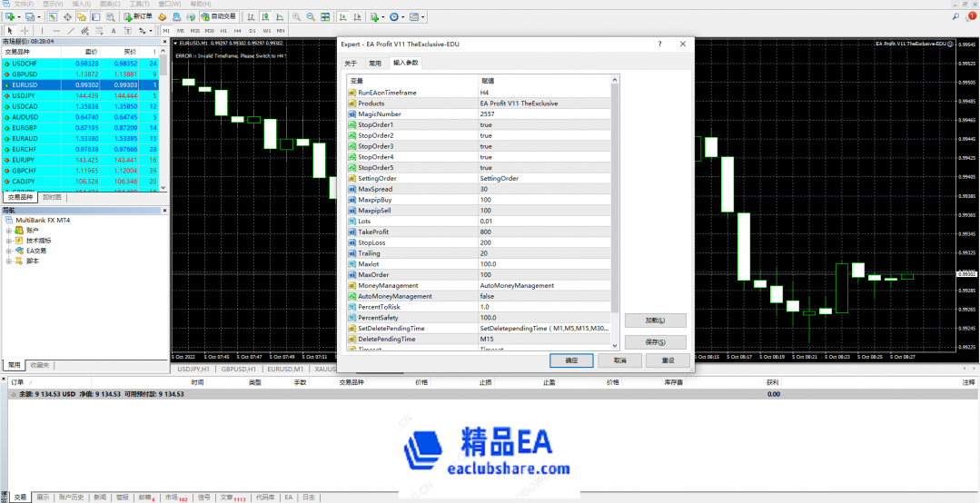Click the 确定 OK button
This screenshot has width=980, height=503.
click(x=571, y=360)
